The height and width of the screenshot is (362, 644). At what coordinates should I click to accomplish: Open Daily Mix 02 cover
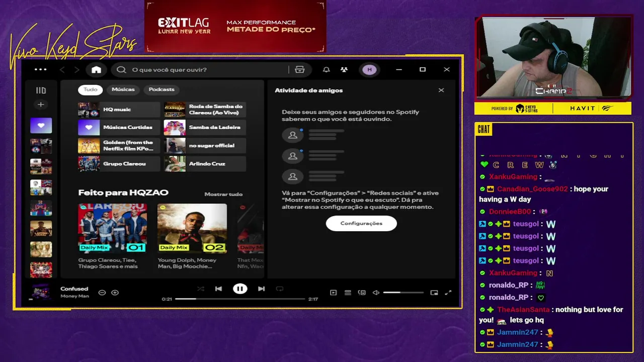[x=192, y=228]
